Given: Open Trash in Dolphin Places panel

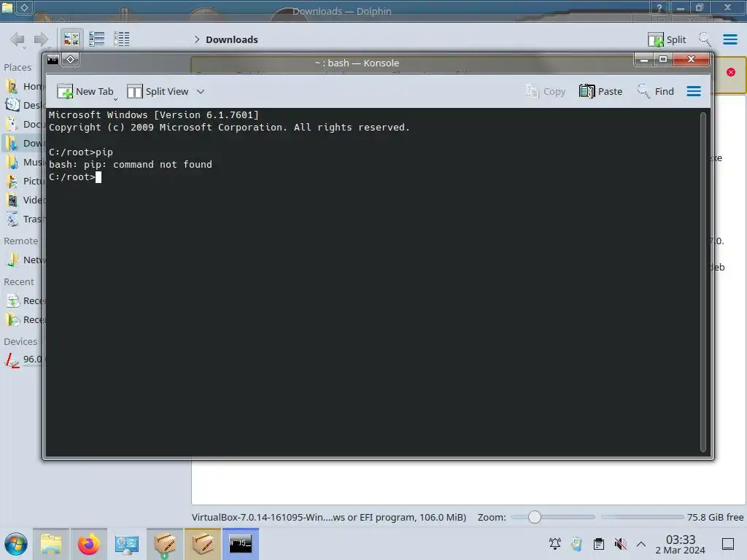Looking at the screenshot, I should [24, 219].
